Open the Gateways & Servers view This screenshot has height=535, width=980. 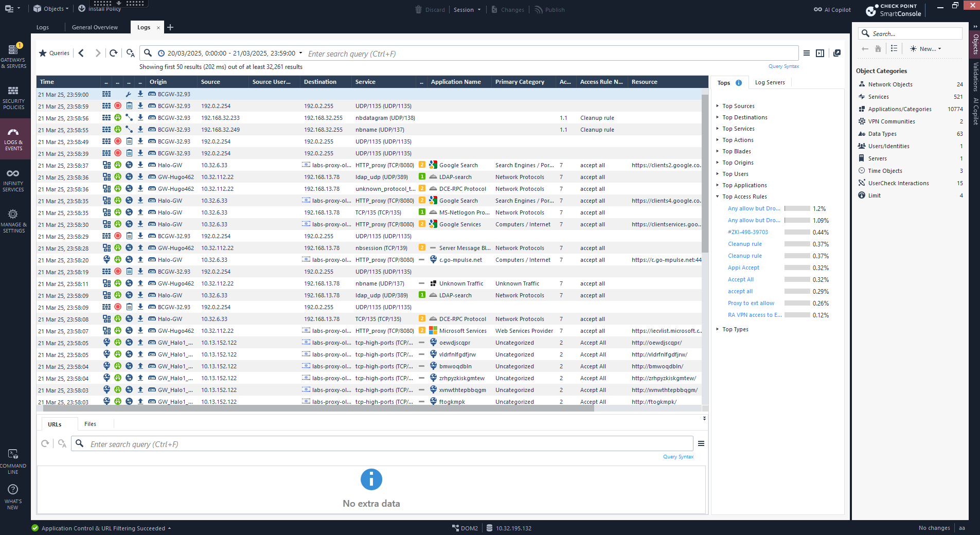13,56
